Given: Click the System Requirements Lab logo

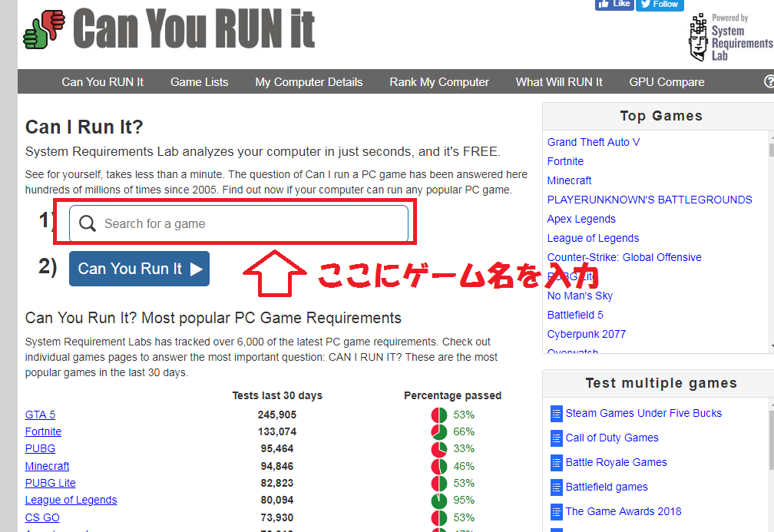Looking at the screenshot, I should coord(730,38).
